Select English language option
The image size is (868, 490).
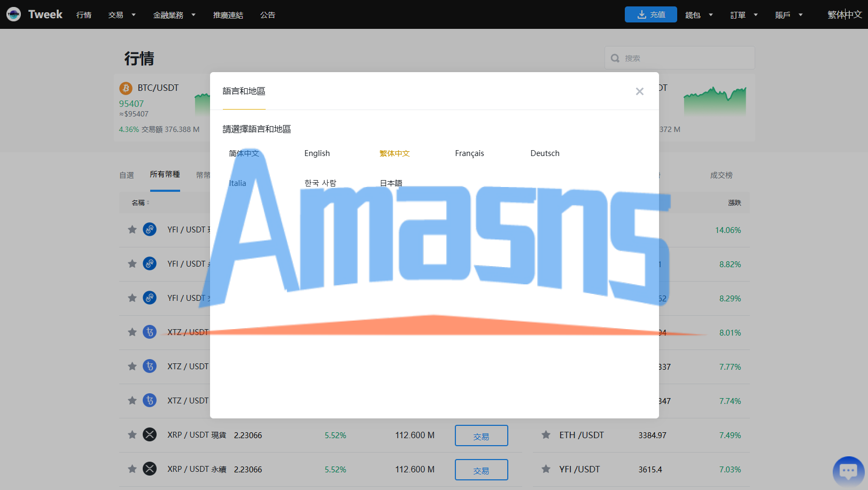pyautogui.click(x=317, y=153)
